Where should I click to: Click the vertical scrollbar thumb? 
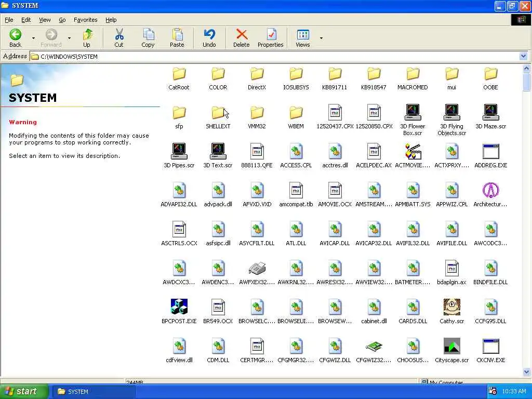pyautogui.click(x=527, y=82)
